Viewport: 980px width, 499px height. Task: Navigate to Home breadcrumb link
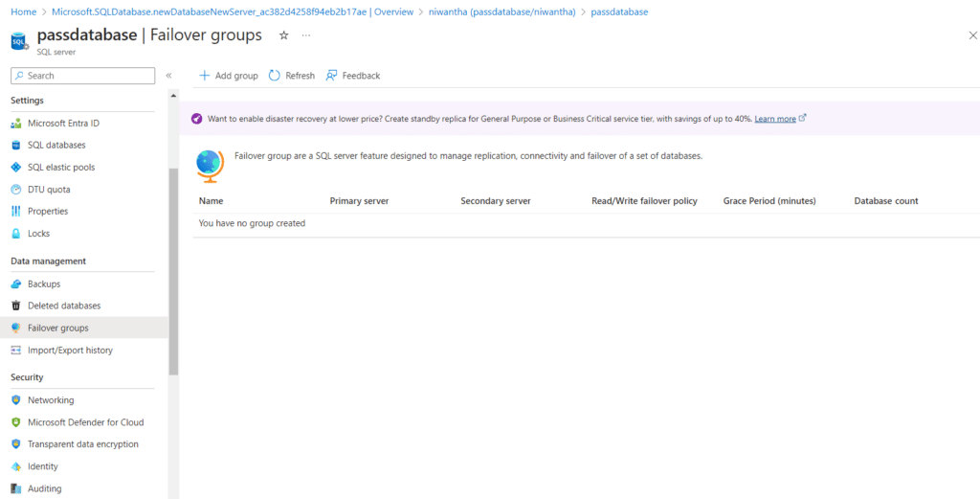pos(23,11)
